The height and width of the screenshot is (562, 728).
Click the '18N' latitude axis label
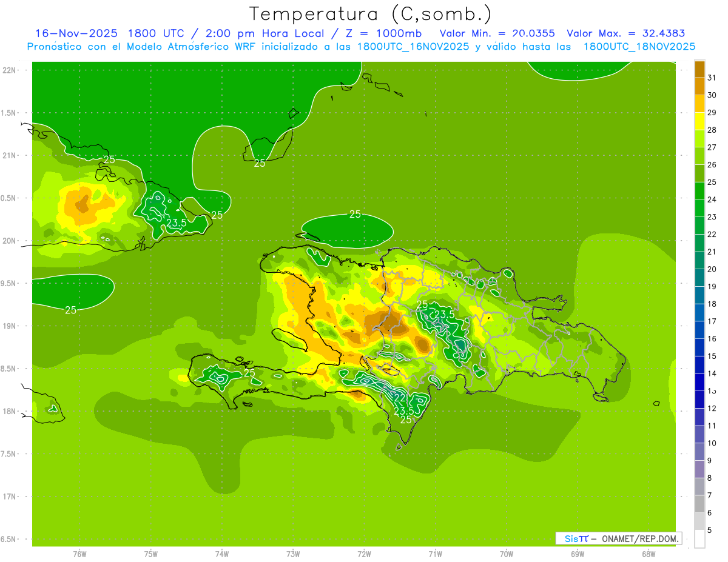click(9, 411)
